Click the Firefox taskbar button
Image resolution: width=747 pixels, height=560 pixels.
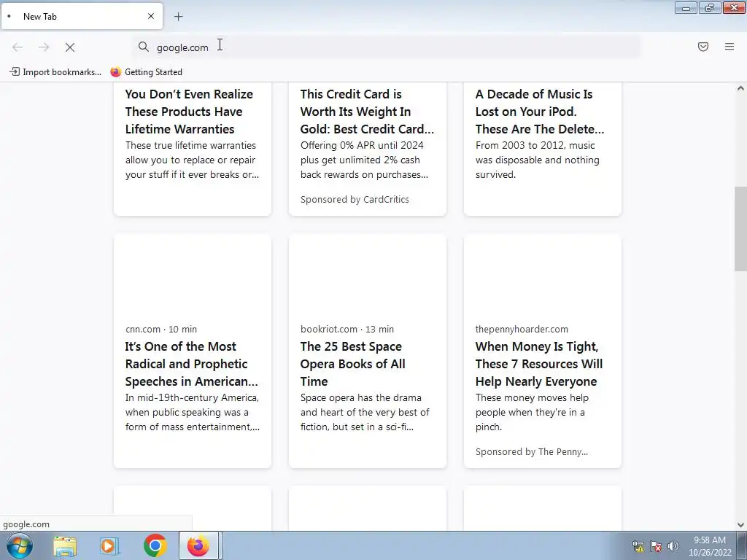pyautogui.click(x=198, y=545)
